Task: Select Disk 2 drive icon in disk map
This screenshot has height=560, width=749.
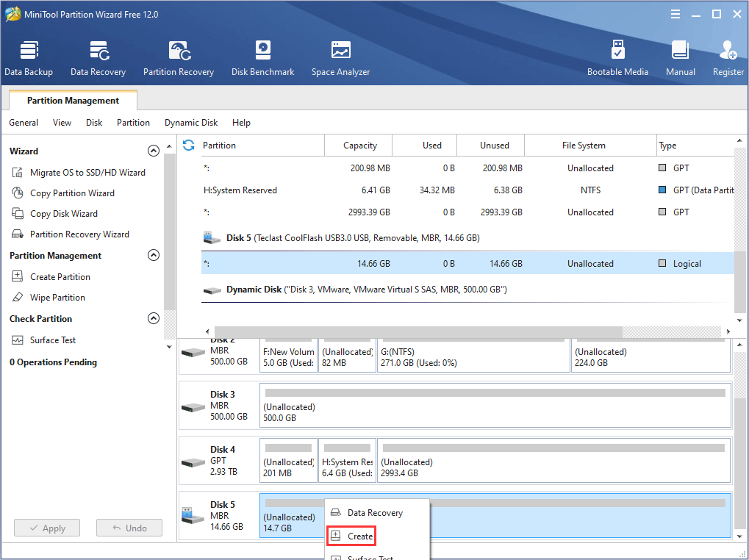Action: tap(193, 353)
